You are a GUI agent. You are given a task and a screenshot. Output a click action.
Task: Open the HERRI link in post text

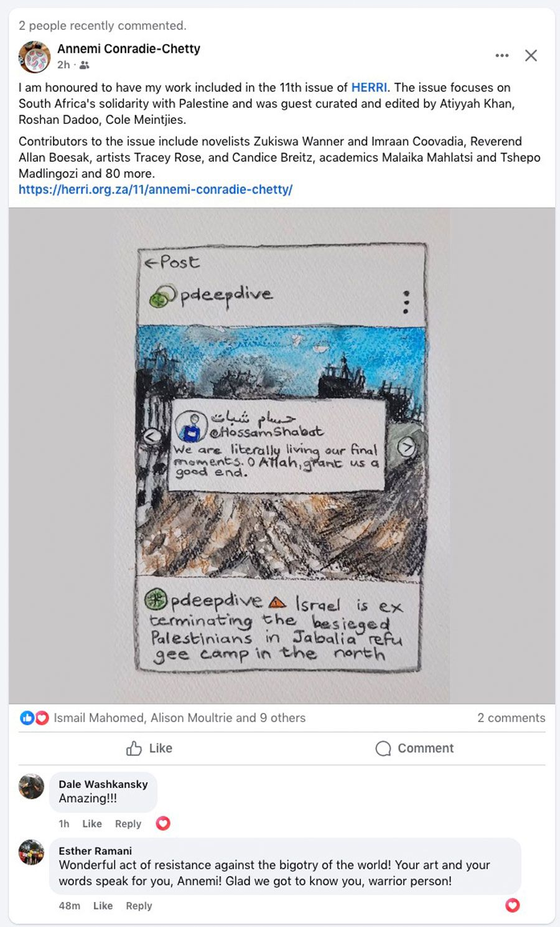369,87
